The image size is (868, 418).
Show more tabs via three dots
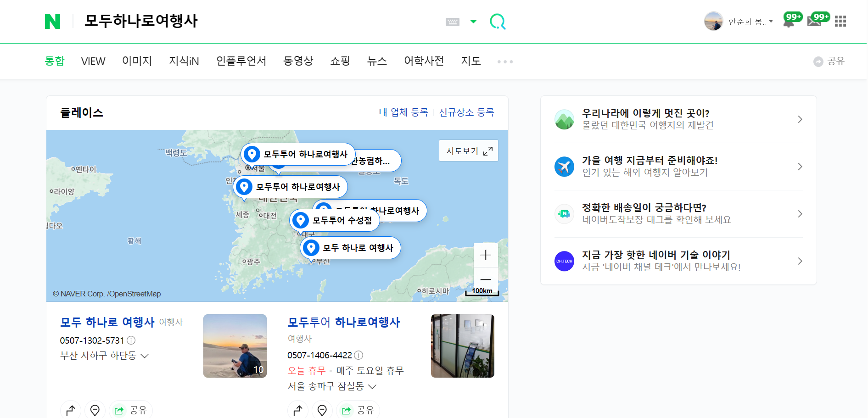(x=505, y=61)
